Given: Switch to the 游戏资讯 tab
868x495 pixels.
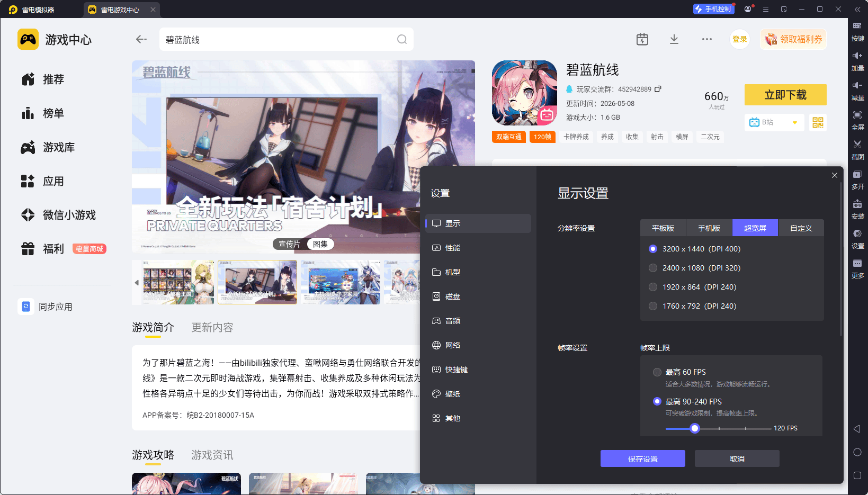Looking at the screenshot, I should tap(212, 455).
